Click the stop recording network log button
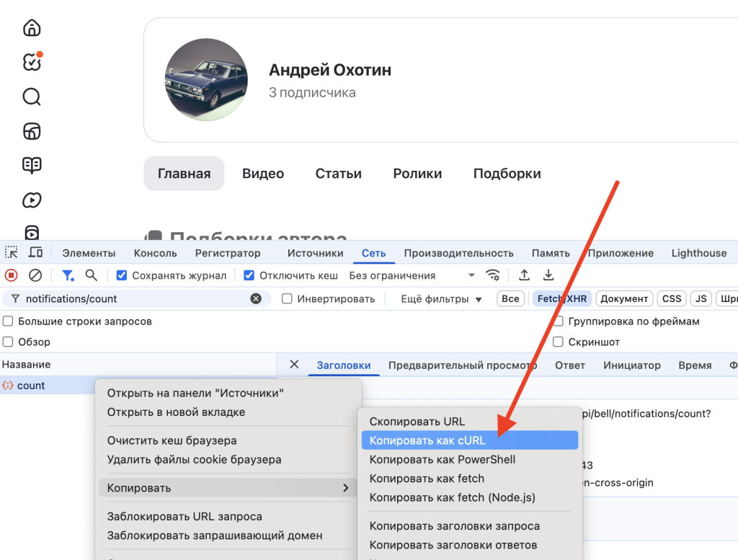Screen dimensions: 738x560 [x=12, y=275]
